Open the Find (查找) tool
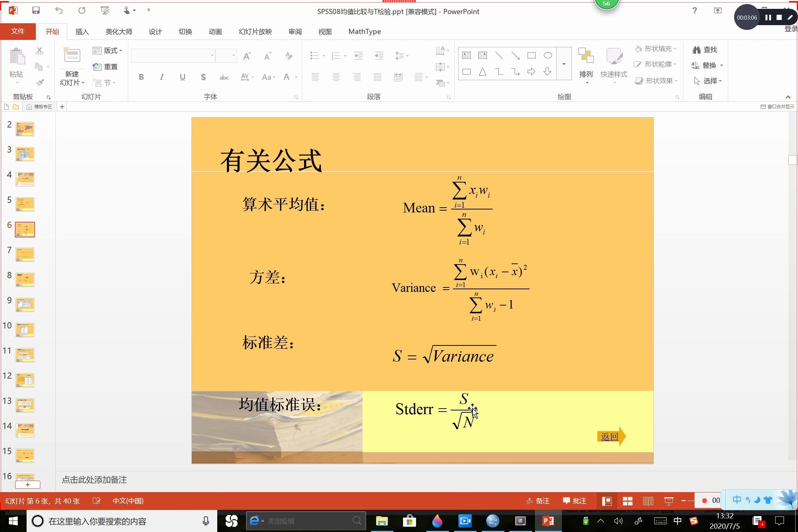This screenshot has height=532, width=798. (705, 49)
